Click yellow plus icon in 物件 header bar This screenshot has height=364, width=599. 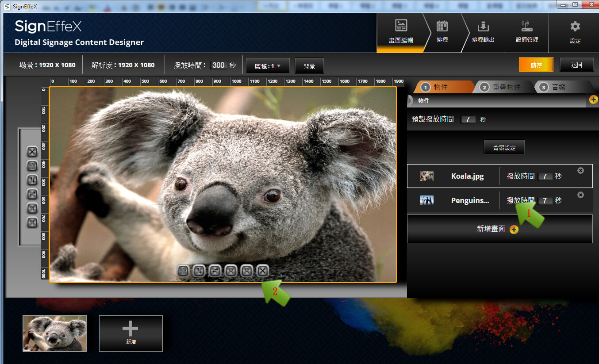[x=594, y=100]
